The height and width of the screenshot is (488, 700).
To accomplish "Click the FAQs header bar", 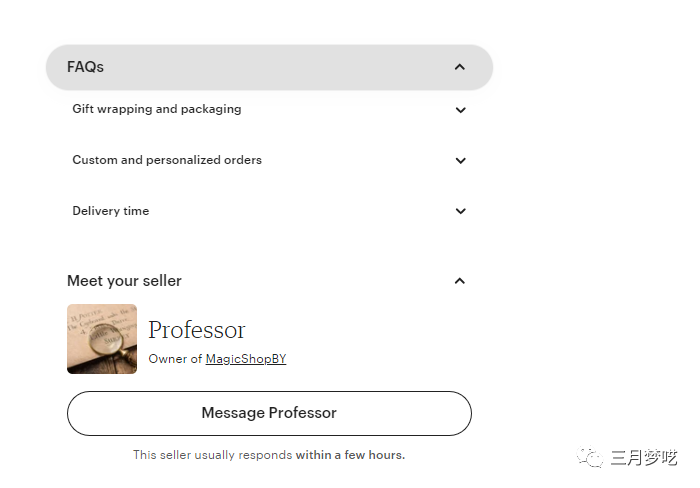I will pos(269,67).
